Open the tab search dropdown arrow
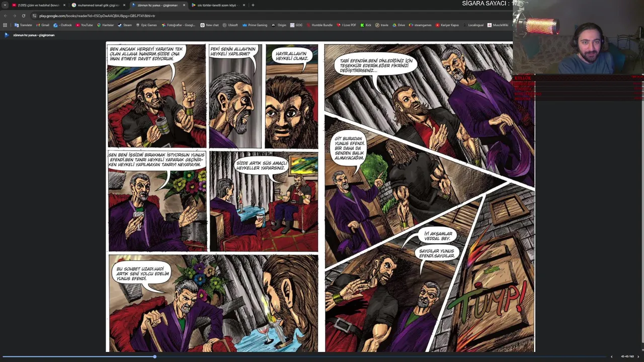The height and width of the screenshot is (362, 644). tap(5, 5)
